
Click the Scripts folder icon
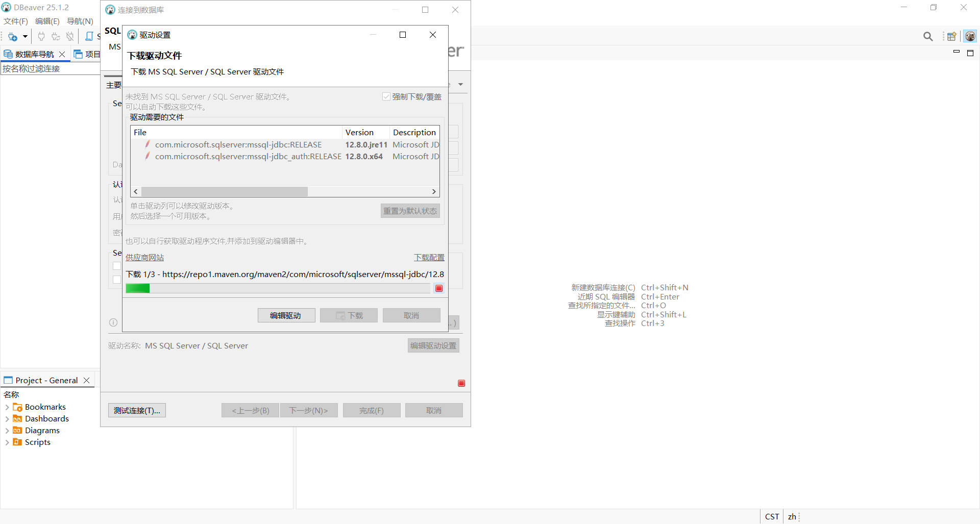[x=17, y=442]
